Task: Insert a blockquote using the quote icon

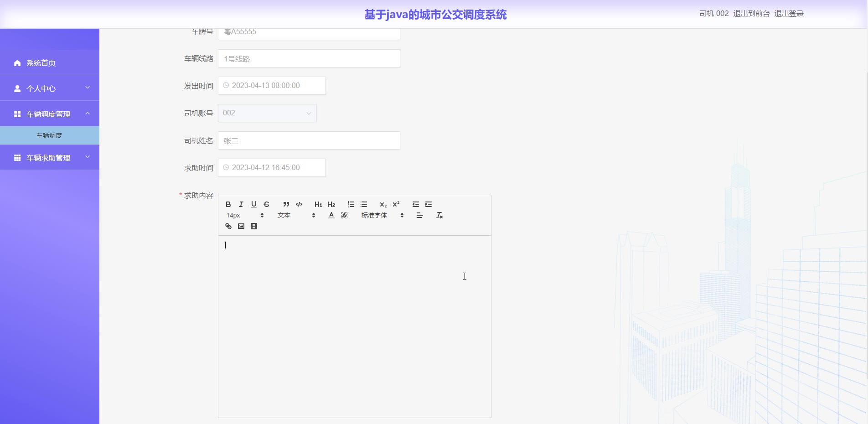Action: (x=286, y=204)
